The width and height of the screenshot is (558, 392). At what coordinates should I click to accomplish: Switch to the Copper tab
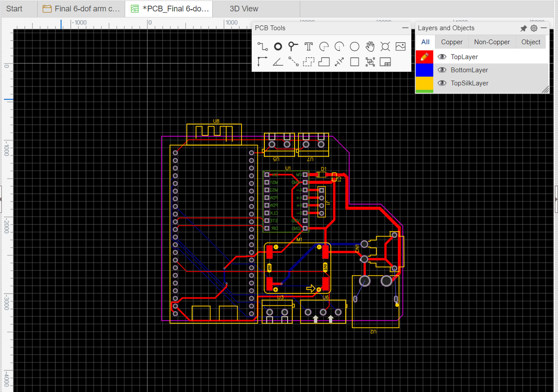[451, 42]
